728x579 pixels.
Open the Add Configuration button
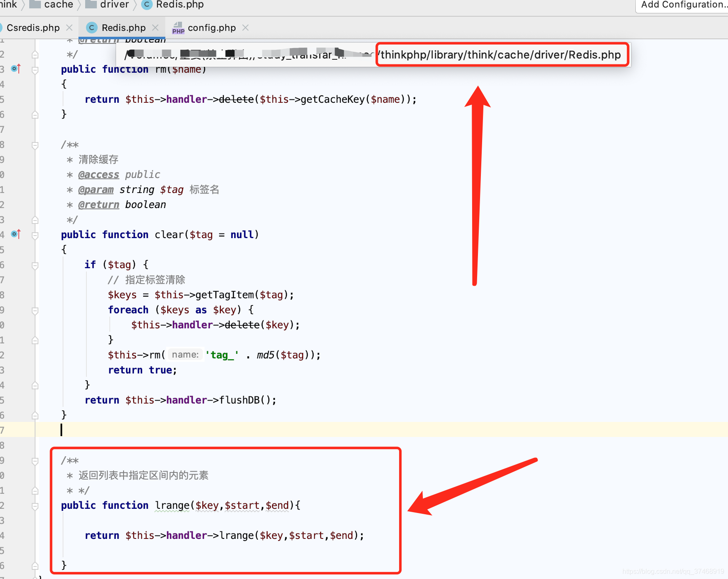click(683, 5)
